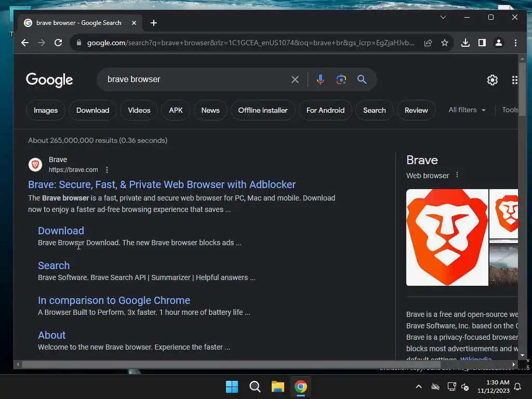
Task: Open Windows taskbar search
Action: point(255,387)
